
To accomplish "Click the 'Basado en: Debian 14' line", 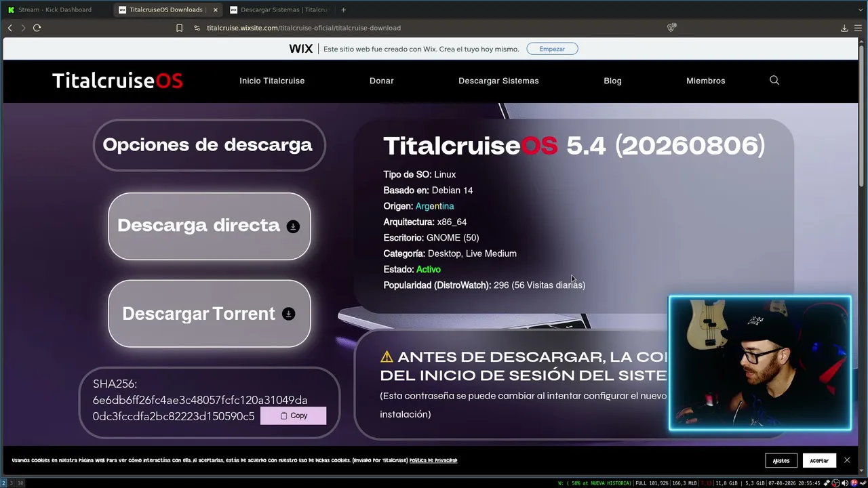I will click(x=428, y=190).
